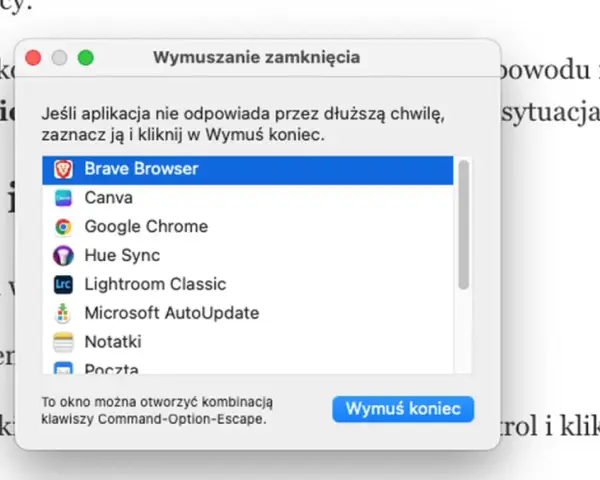The height and width of the screenshot is (480, 600).
Task: Close the Wymuszanie zamknięcia window
Action: pos(33,58)
